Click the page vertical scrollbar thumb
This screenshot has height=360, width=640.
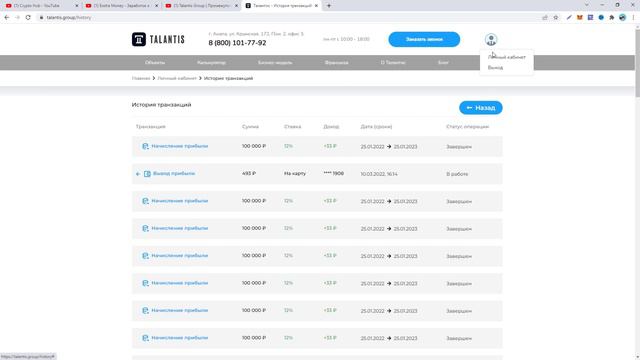point(637,63)
